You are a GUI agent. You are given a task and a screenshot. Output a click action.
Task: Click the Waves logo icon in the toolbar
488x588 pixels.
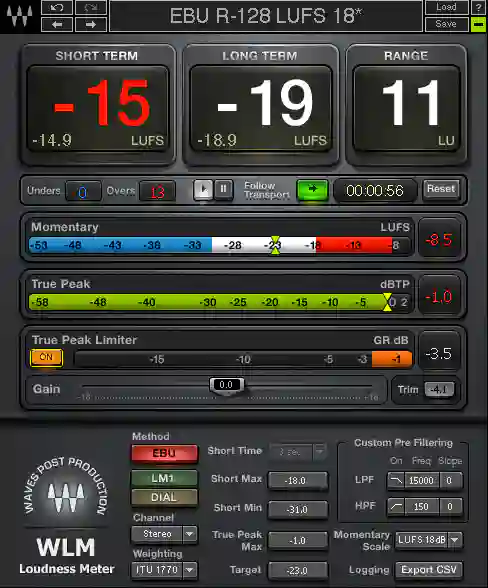click(19, 16)
